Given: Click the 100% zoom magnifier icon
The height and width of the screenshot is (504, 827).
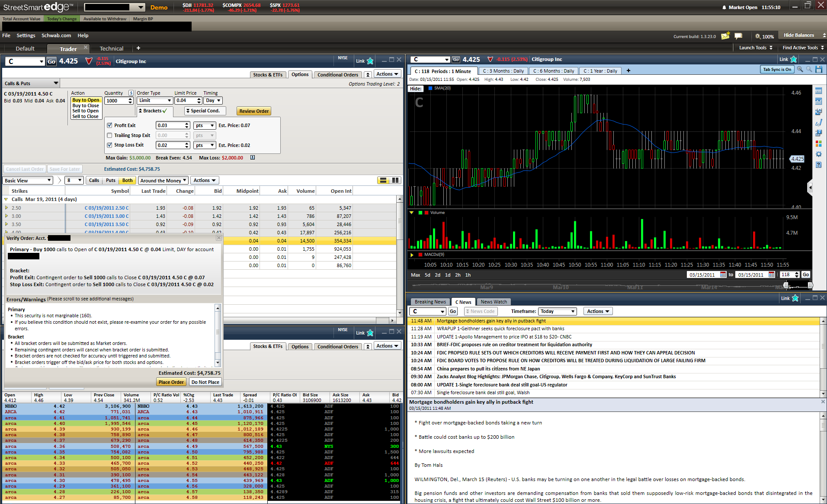Looking at the screenshot, I should tap(758, 36).
